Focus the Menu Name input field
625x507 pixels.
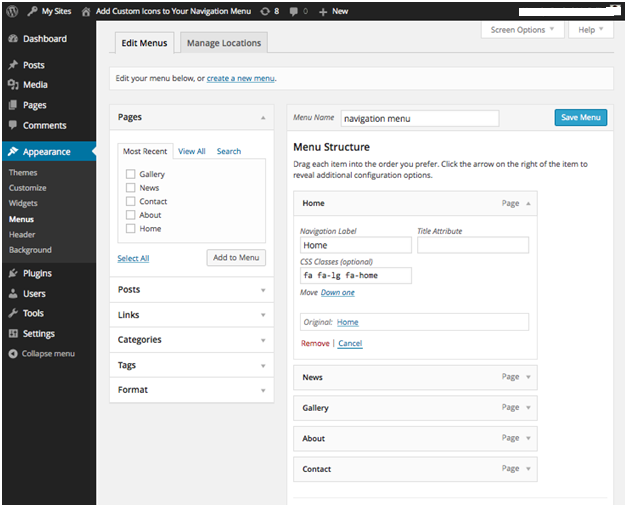pos(420,118)
